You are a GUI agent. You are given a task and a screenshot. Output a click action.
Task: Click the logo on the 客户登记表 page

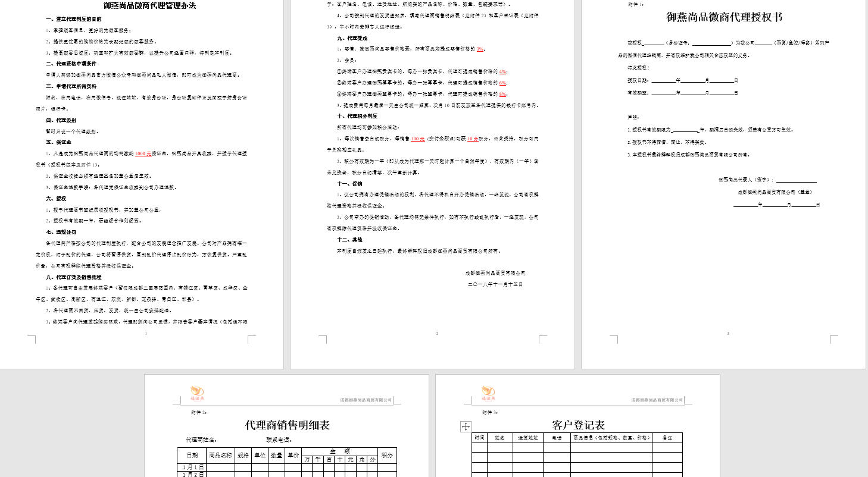[x=488, y=392]
